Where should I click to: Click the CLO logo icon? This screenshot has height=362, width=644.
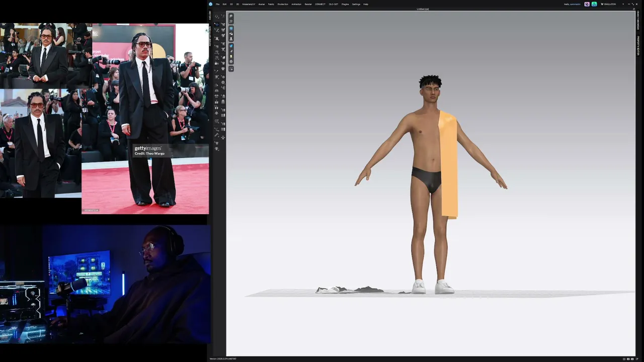pos(211,4)
